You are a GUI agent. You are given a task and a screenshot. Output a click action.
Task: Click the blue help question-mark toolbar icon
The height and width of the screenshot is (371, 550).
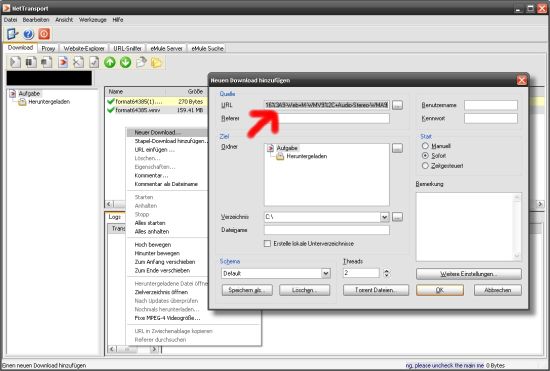(x=28, y=34)
